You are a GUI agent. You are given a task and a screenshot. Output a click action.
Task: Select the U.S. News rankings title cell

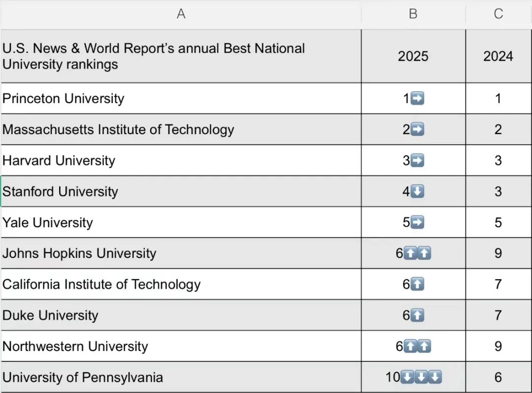(x=181, y=56)
